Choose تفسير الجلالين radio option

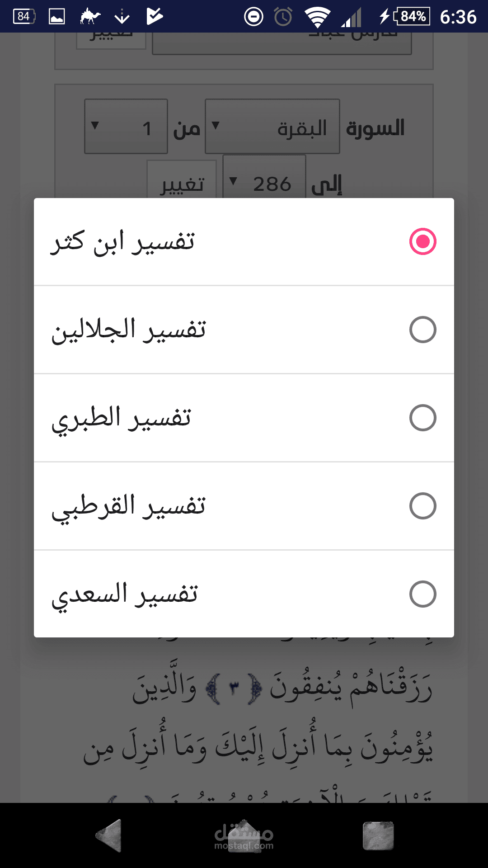point(422,330)
